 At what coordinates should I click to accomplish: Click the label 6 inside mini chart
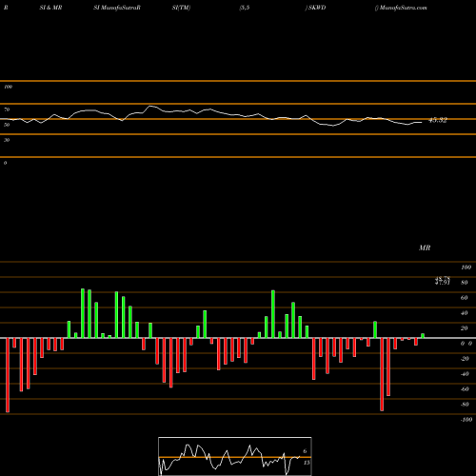305,451
